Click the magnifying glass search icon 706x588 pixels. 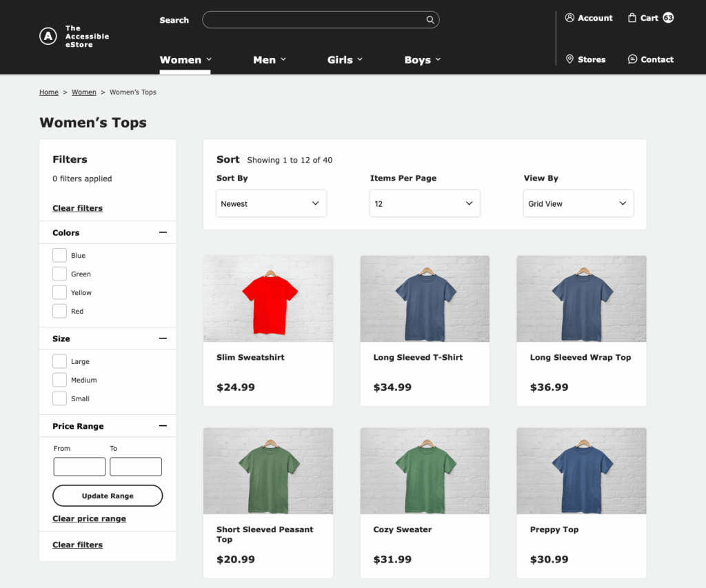coord(430,20)
